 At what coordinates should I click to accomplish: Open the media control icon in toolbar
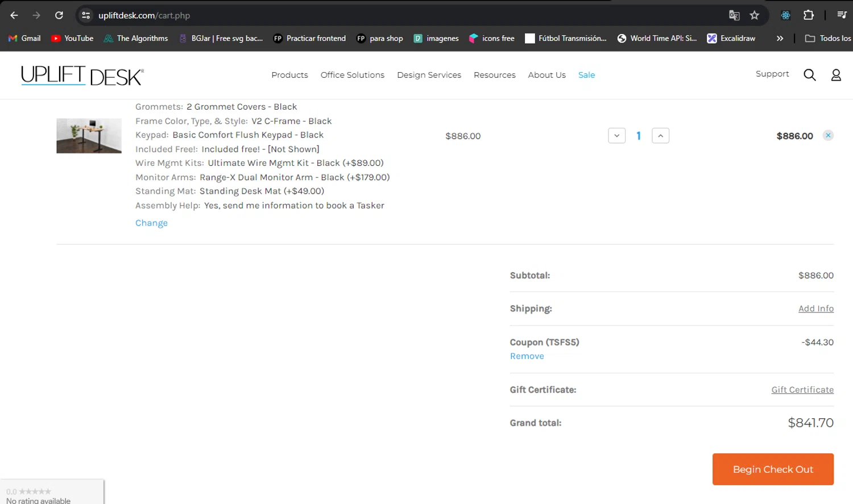pyautogui.click(x=842, y=15)
